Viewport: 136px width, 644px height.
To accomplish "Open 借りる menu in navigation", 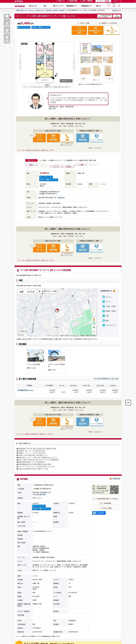I will click(33, 6).
